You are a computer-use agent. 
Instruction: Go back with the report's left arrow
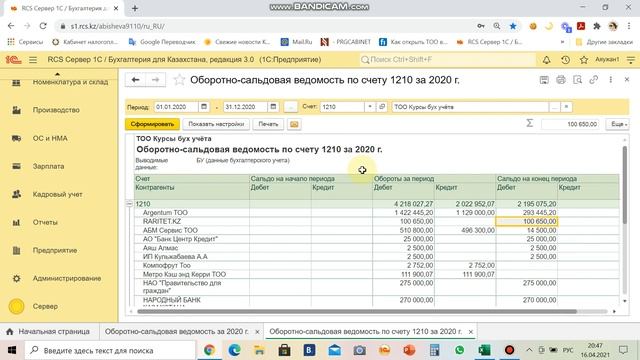click(136, 80)
